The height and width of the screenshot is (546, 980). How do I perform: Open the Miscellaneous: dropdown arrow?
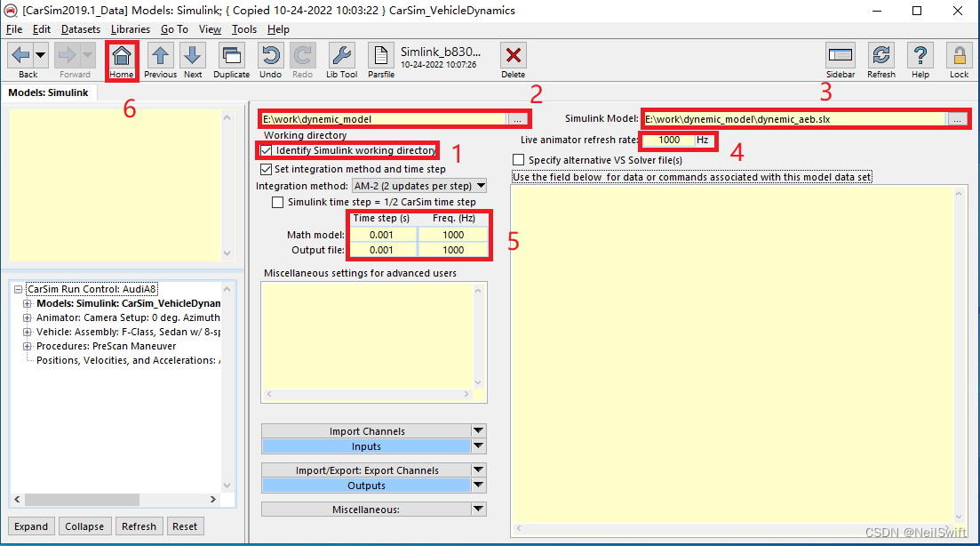coord(478,510)
